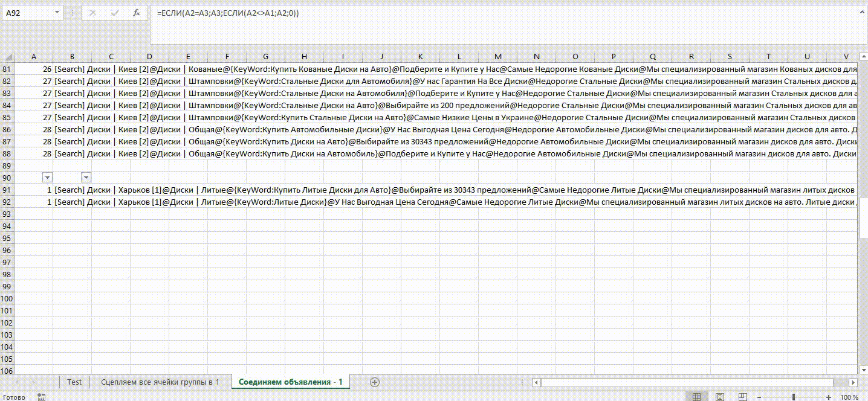Click the macro recording icon in status bar
This screenshot has width=868, height=401.
42,397
